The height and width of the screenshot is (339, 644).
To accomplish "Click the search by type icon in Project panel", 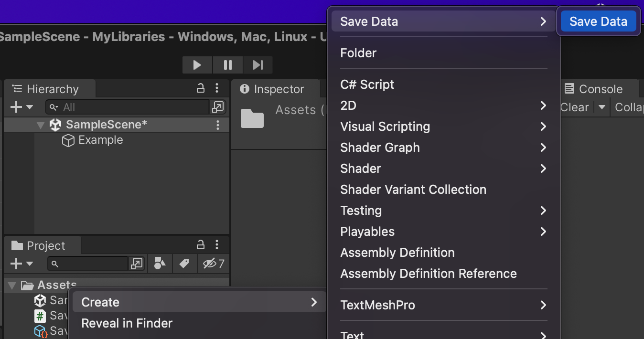I will (160, 264).
